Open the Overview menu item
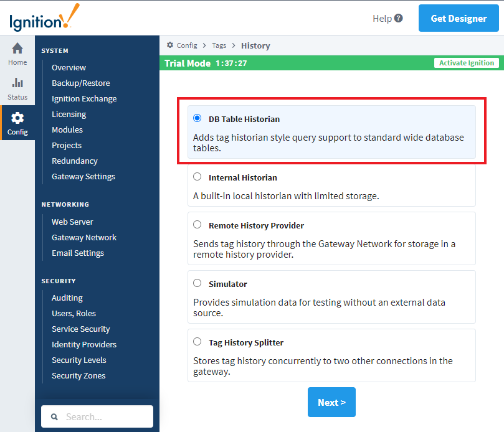Image resolution: width=504 pixels, height=432 pixels. (69, 68)
